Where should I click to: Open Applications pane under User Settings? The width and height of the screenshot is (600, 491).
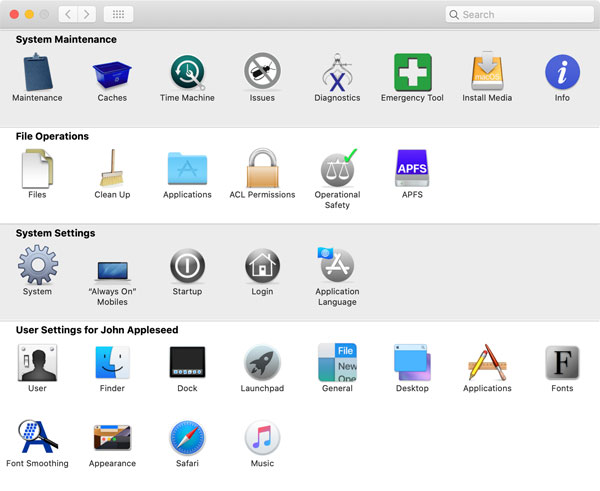click(487, 362)
